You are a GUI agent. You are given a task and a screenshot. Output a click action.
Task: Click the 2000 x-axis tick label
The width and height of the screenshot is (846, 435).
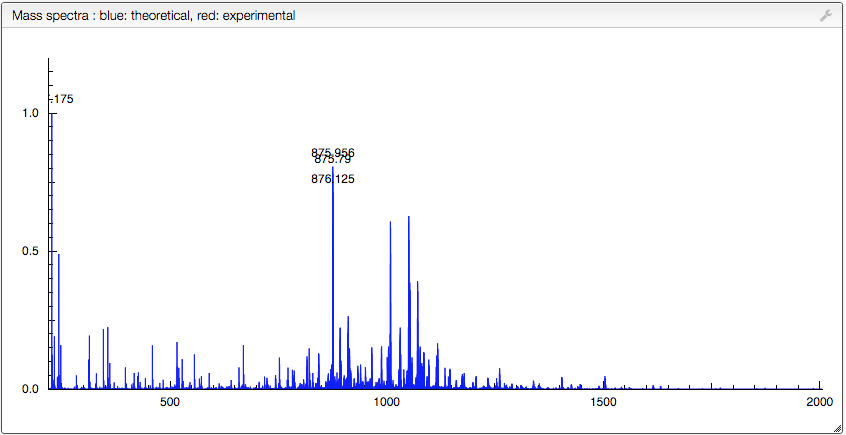click(819, 402)
